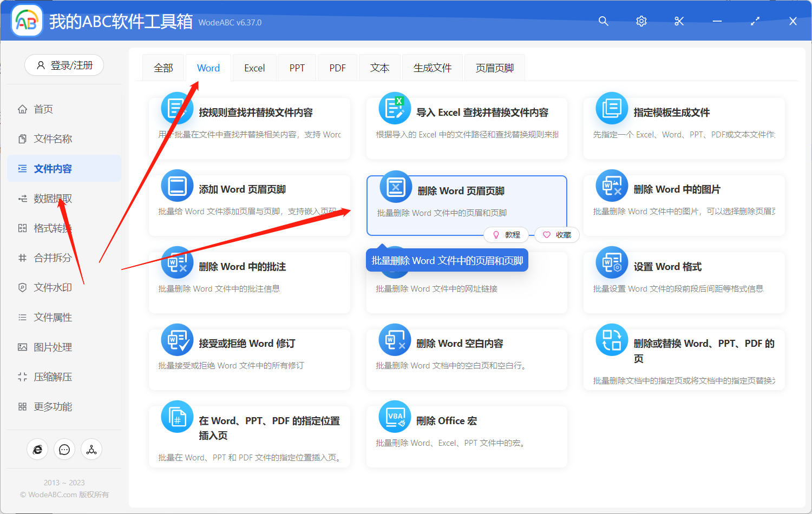The height and width of the screenshot is (514, 812).
Task: Click the scissors screenshot icon in the title bar
Action: 679,21
